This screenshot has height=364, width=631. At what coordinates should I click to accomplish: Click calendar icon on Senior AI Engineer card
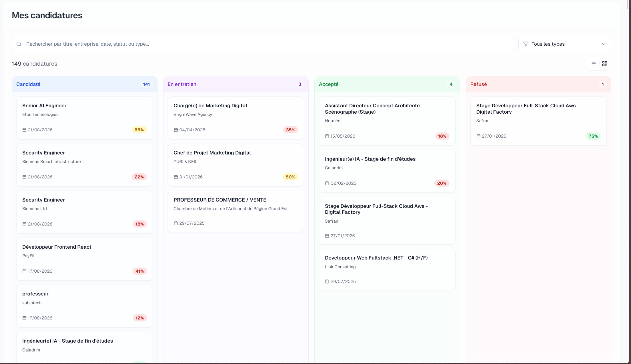(x=24, y=130)
